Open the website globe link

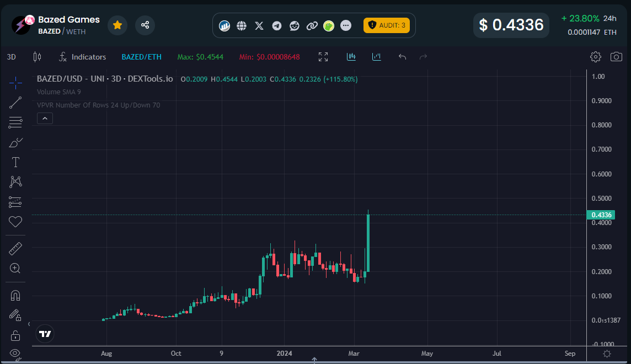click(242, 26)
